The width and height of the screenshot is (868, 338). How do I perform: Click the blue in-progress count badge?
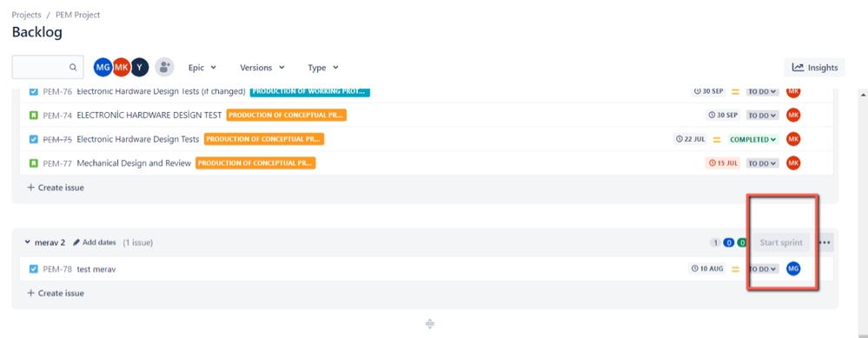click(728, 242)
